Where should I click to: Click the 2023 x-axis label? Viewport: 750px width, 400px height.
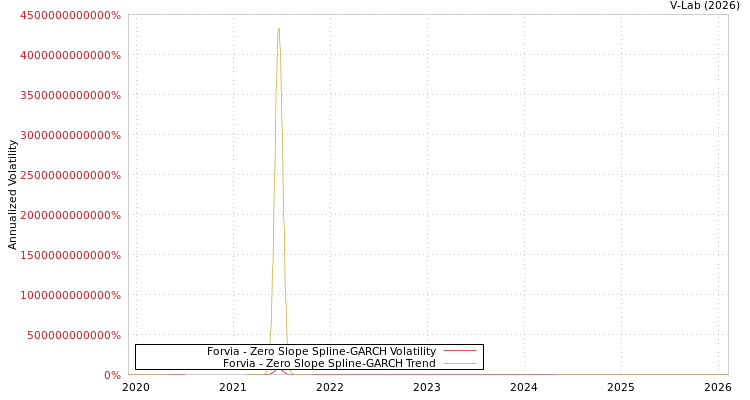pos(427,387)
